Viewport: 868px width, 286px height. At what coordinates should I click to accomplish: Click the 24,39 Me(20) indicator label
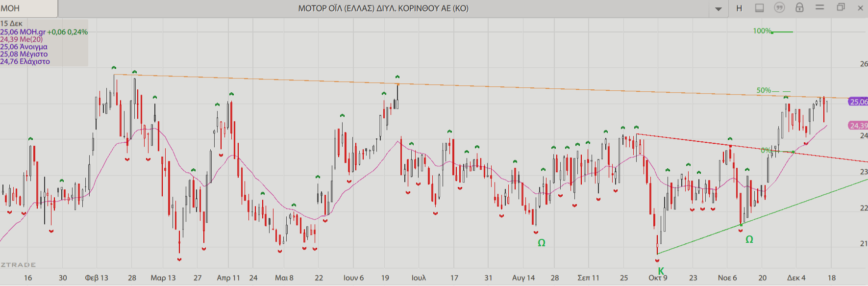click(22, 39)
